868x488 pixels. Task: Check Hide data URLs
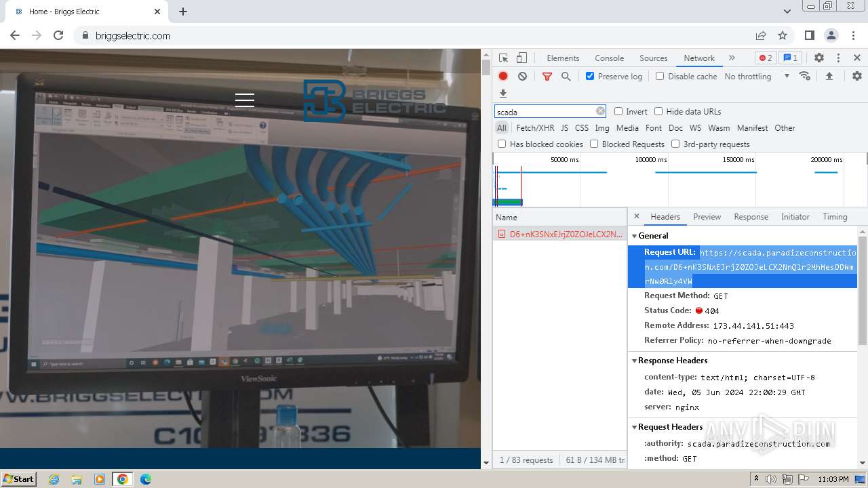pyautogui.click(x=658, y=111)
